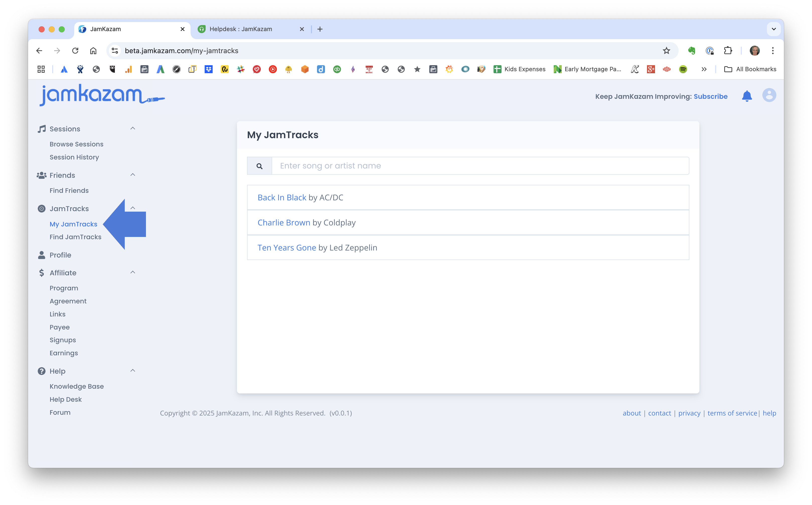The image size is (812, 505).
Task: Open the Spotify bookmark icon
Action: 683,69
